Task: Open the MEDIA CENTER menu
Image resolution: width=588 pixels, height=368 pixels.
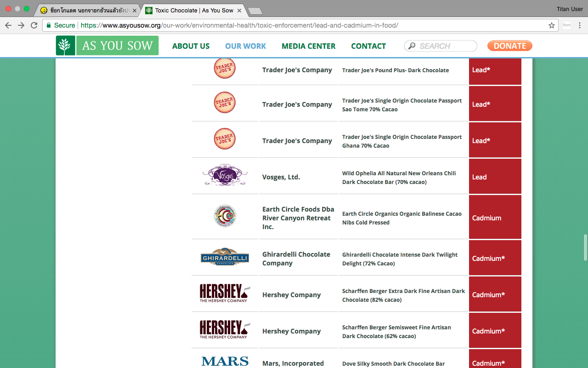Action: (x=309, y=46)
